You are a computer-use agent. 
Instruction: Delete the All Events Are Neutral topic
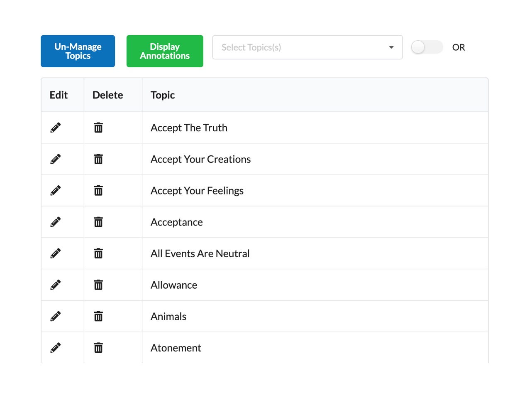click(x=98, y=253)
